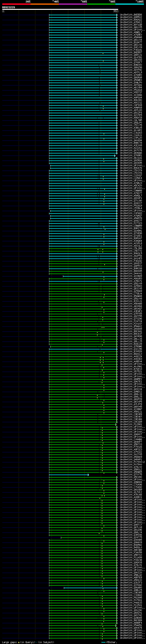Click the red 20% identity legend segment

click(16, 4)
